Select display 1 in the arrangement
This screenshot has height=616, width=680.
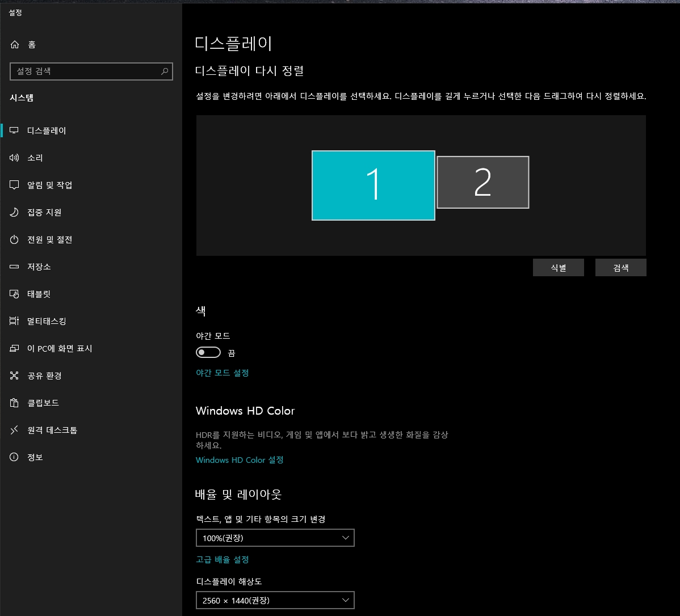(373, 185)
